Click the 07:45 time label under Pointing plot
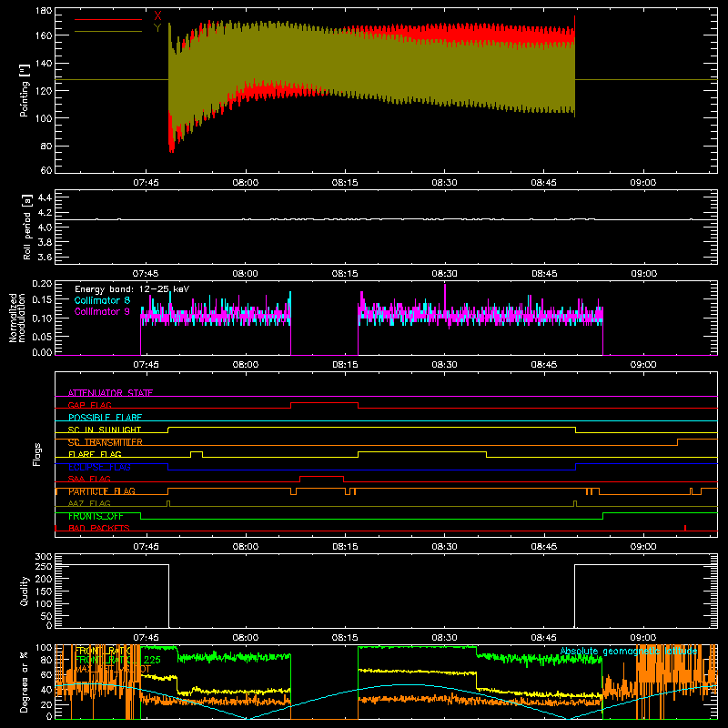Image resolution: width=728 pixels, height=728 pixels. click(x=146, y=183)
